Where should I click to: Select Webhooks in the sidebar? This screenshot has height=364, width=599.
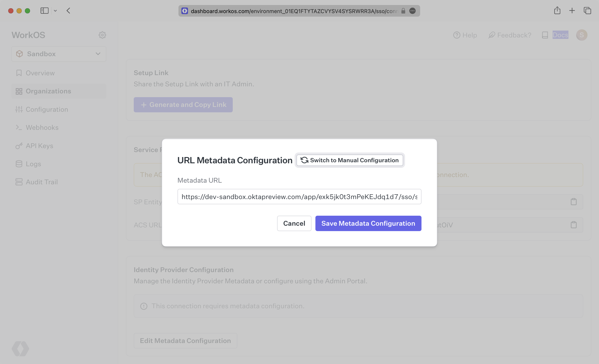point(42,127)
